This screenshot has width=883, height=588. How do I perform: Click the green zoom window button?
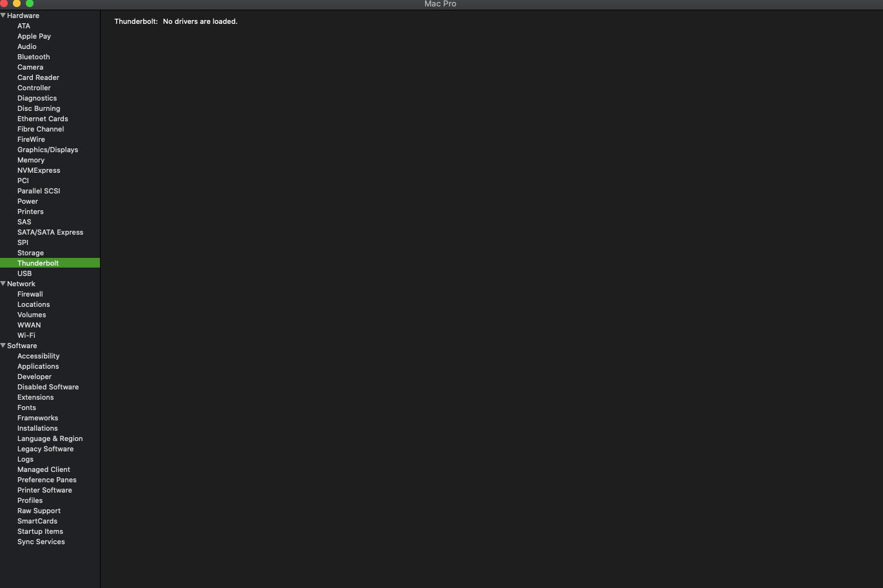coord(30,3)
